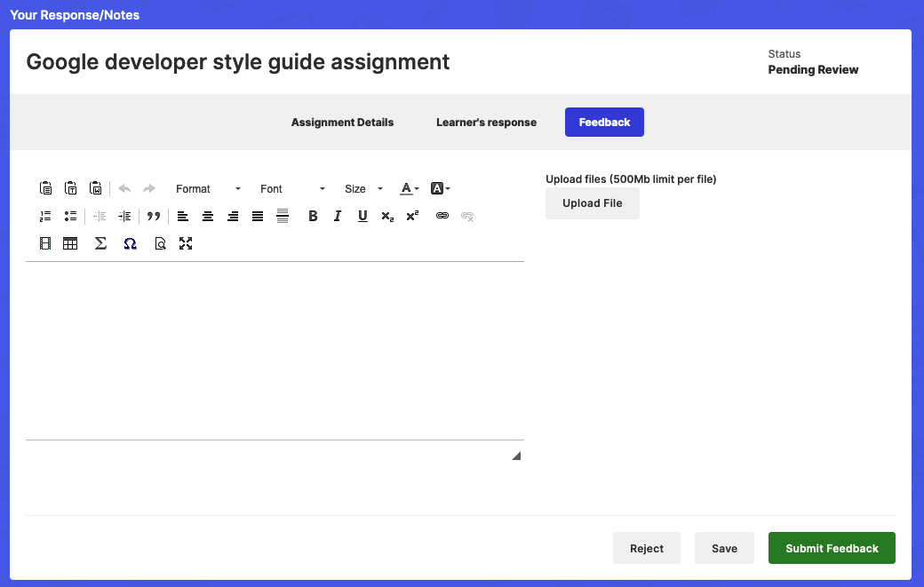Image resolution: width=924 pixels, height=587 pixels.
Task: Open the Font dropdown
Action: pyautogui.click(x=293, y=188)
